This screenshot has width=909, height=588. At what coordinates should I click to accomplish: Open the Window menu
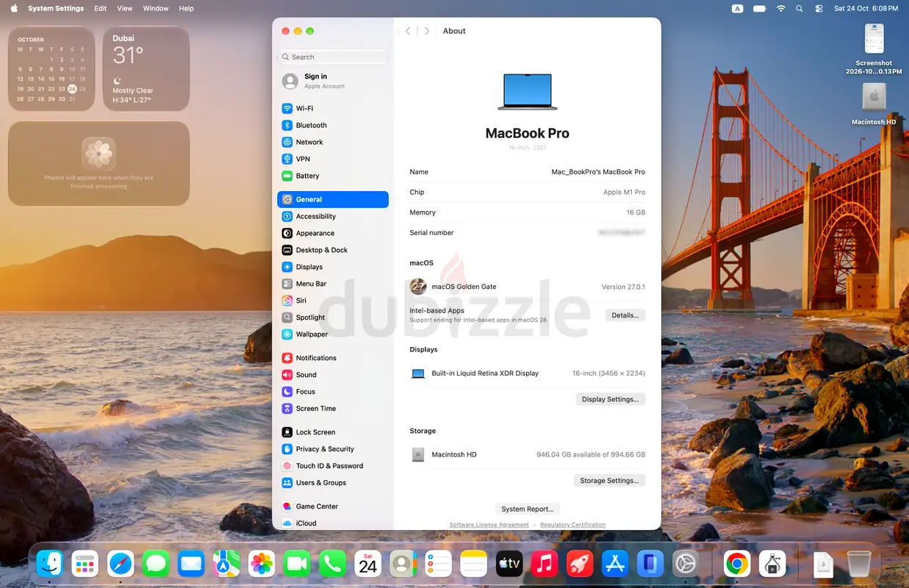pyautogui.click(x=156, y=8)
